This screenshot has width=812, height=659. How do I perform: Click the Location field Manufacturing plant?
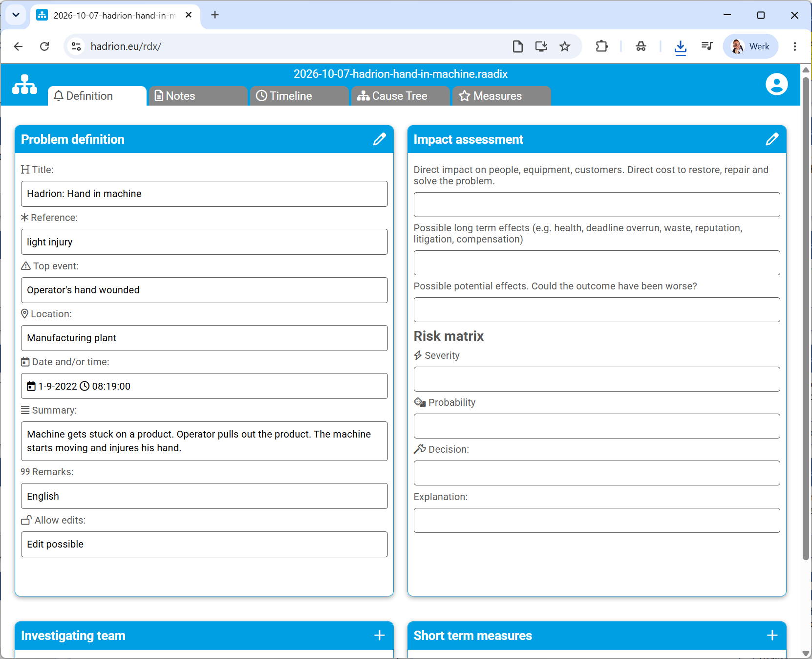(204, 338)
